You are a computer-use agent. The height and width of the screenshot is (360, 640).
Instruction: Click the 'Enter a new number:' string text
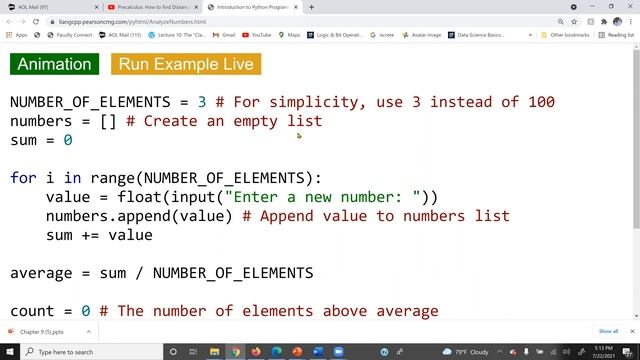(322, 197)
